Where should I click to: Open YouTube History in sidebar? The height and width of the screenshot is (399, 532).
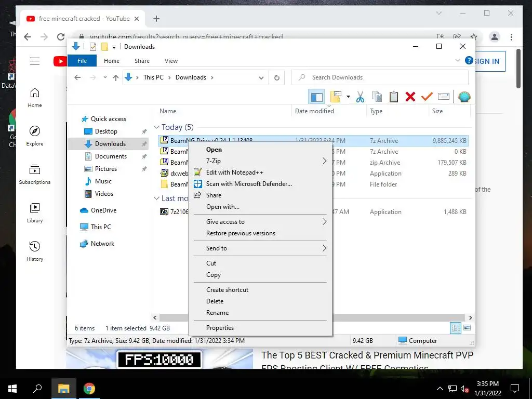click(35, 251)
